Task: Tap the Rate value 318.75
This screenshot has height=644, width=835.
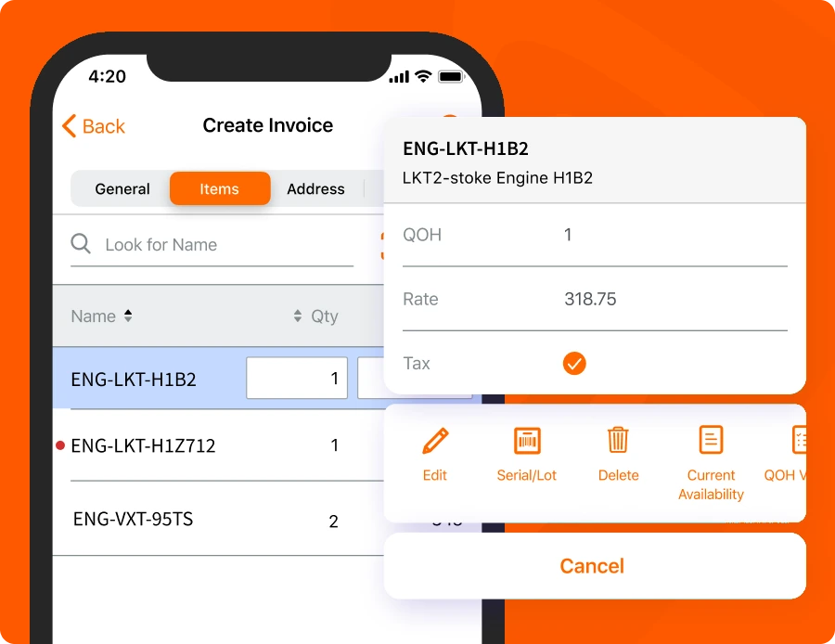Action: [x=590, y=300]
